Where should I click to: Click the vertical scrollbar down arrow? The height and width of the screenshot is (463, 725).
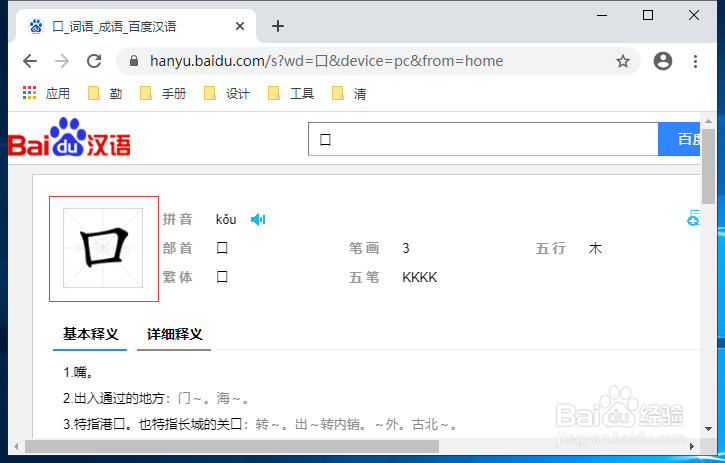pyautogui.click(x=708, y=429)
